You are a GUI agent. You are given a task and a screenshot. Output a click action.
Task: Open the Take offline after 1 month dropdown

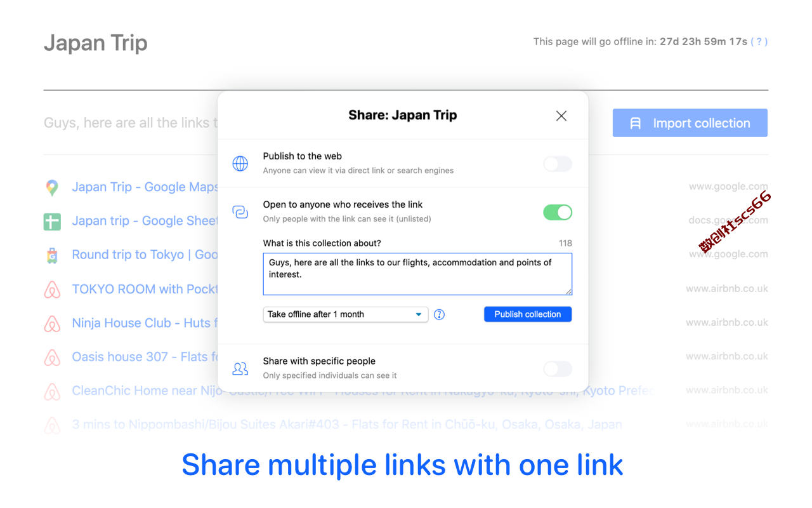pos(346,314)
